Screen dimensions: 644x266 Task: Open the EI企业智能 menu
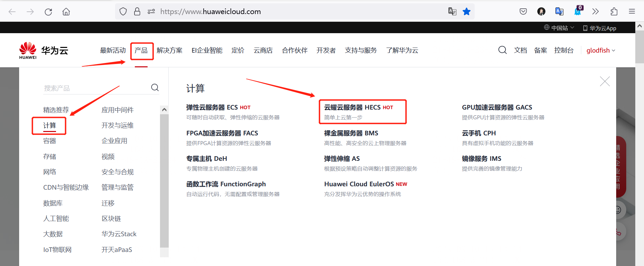207,51
